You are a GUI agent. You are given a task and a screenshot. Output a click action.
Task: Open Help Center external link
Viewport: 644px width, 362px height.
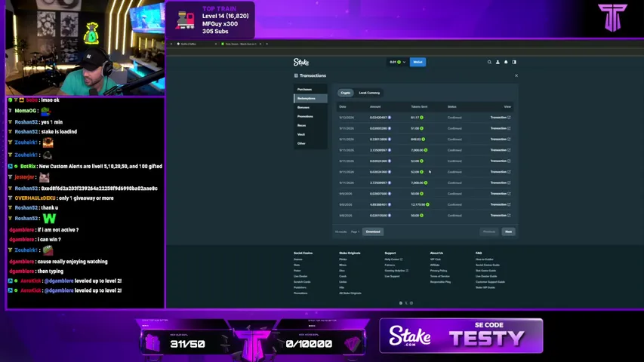point(393,259)
